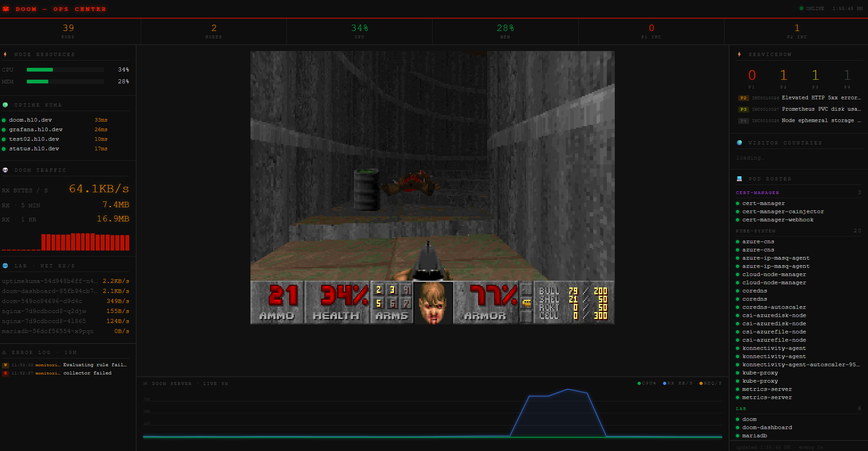This screenshot has width=868, height=451.
Task: Click the P4 badge on incident INC0010028
Action: pyautogui.click(x=743, y=121)
